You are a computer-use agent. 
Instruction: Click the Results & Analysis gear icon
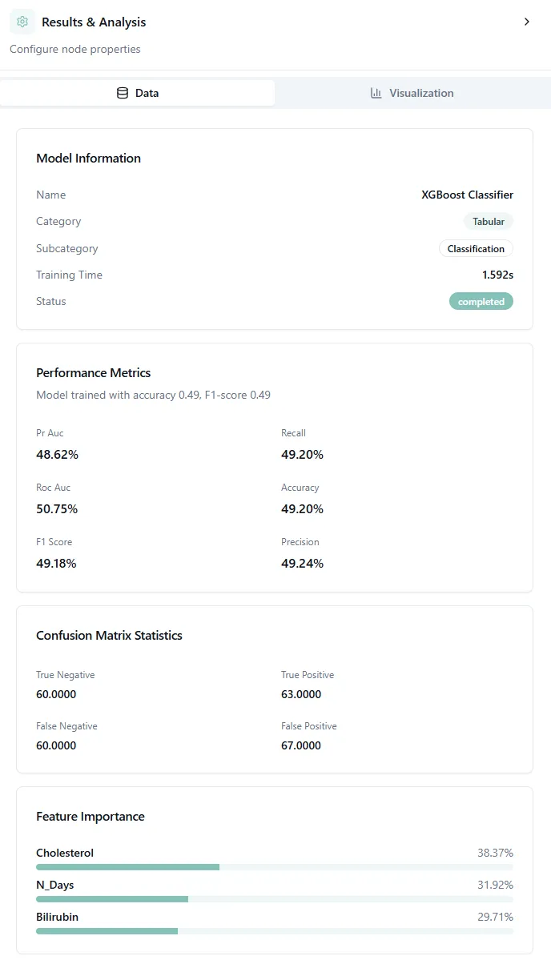(22, 22)
